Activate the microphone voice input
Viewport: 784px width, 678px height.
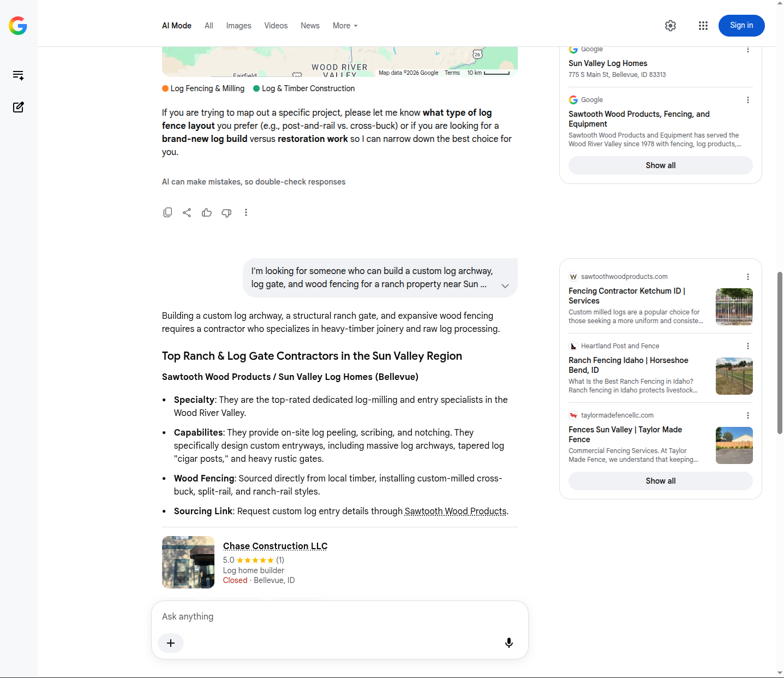tap(509, 643)
